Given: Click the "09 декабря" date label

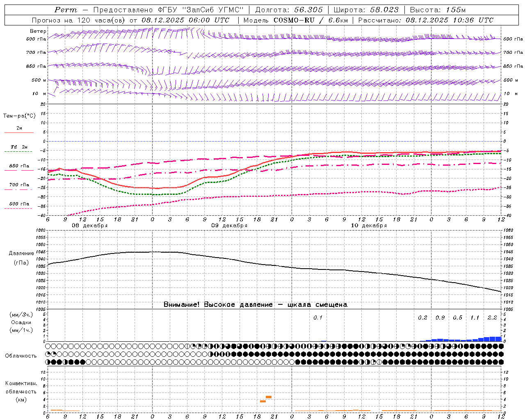Looking at the screenshot, I should pos(229,226).
